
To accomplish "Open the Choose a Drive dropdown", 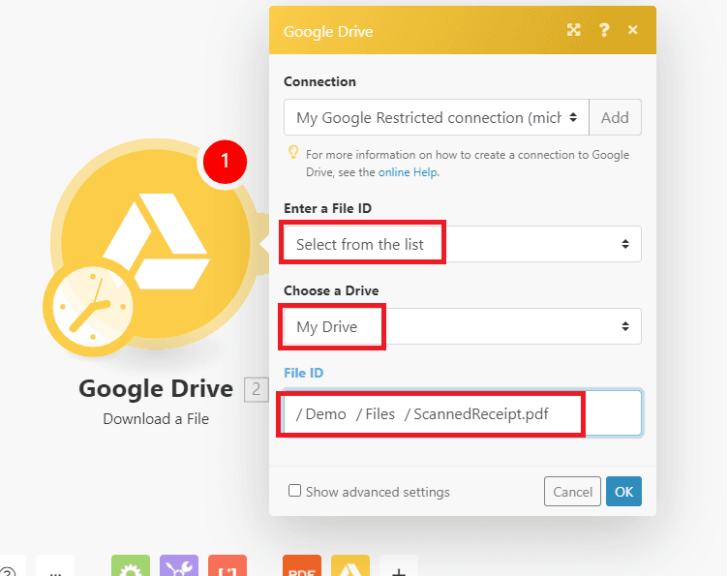I will [463, 326].
